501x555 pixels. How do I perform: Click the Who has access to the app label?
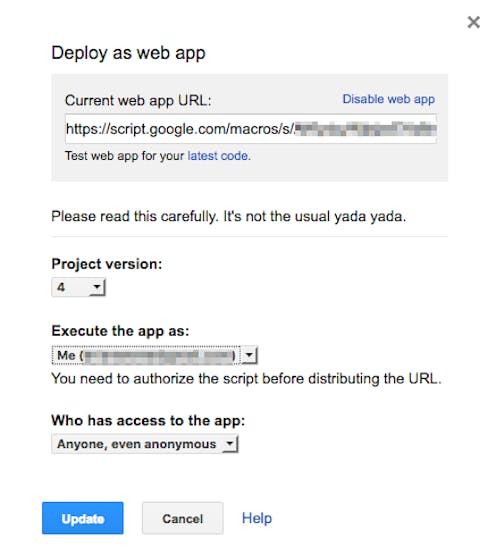click(x=148, y=420)
